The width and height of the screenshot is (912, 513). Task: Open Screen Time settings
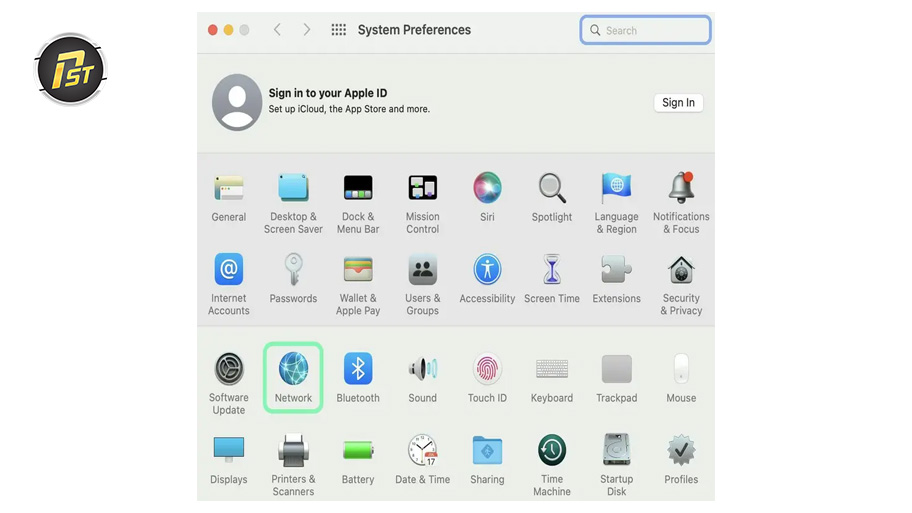coord(551,279)
